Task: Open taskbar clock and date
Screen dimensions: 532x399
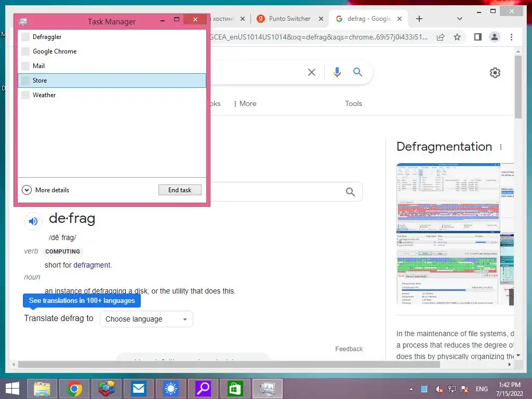Action: 509,389
